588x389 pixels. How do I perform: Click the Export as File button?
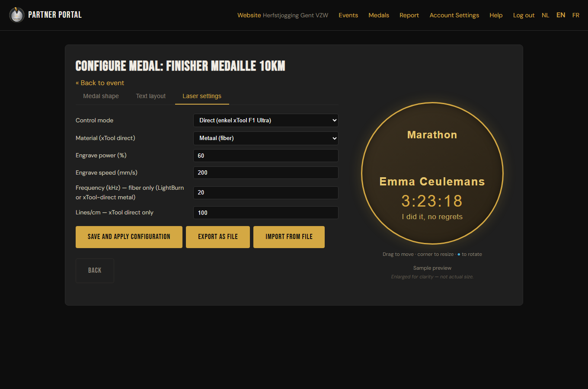coord(218,237)
